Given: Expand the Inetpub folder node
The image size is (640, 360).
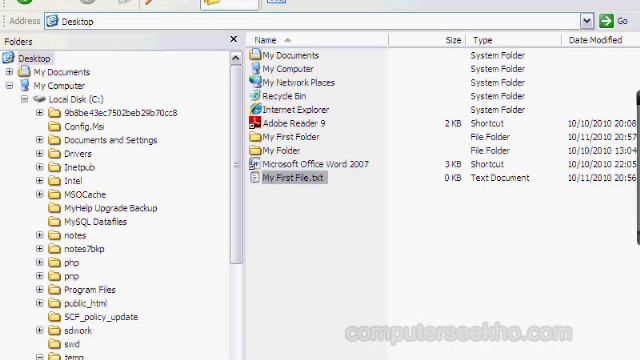Looking at the screenshot, I should point(40,167).
